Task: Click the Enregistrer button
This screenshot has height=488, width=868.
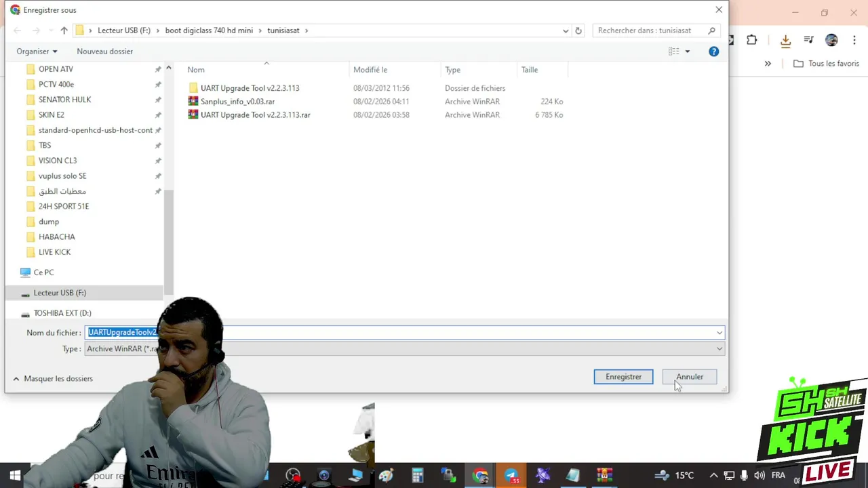Action: point(623,377)
